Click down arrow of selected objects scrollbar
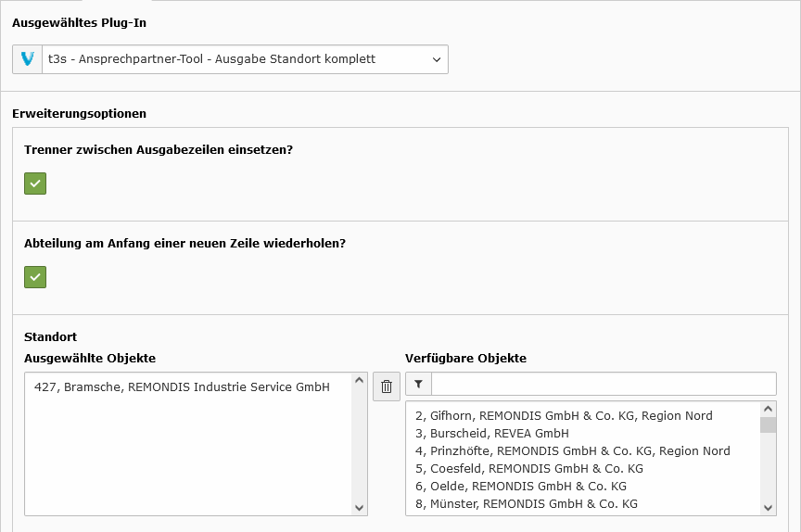801x532 pixels. pyautogui.click(x=359, y=508)
